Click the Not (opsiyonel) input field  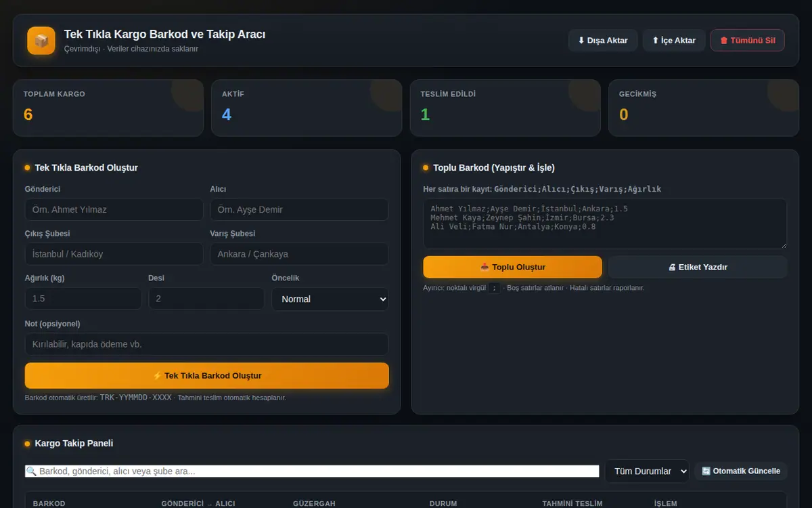pyautogui.click(x=206, y=344)
